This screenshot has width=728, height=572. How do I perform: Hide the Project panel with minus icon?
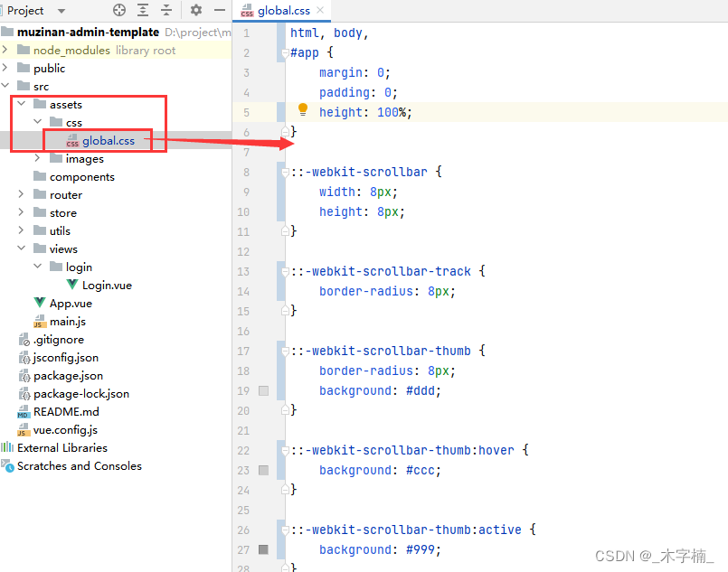(220, 10)
